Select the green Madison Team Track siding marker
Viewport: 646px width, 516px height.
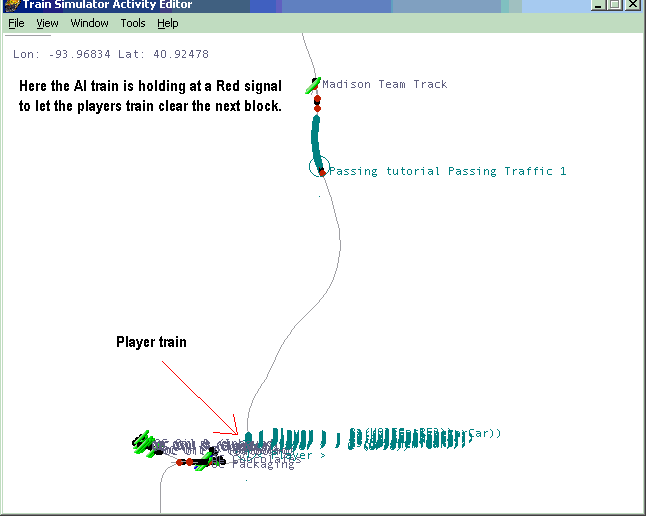pos(313,85)
